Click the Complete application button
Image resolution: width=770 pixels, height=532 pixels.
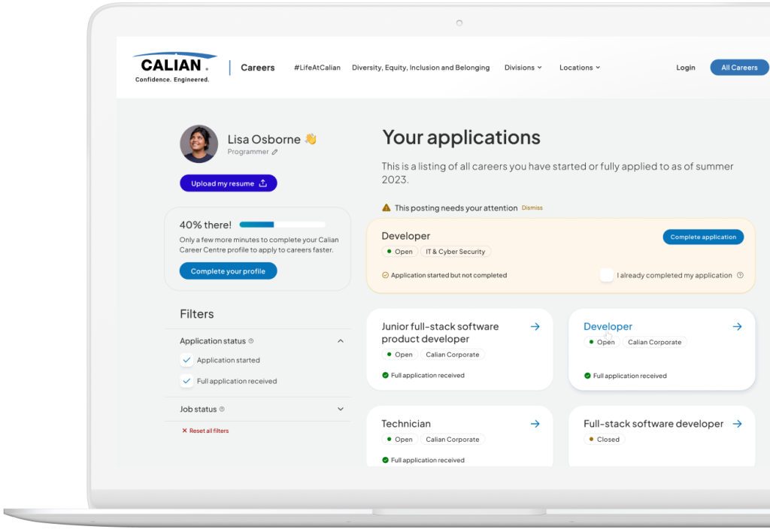pyautogui.click(x=703, y=237)
